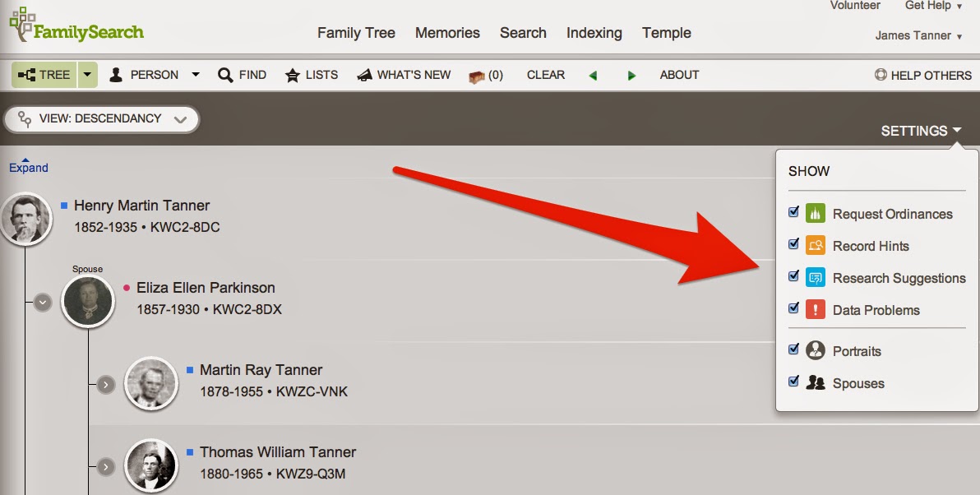This screenshot has height=495, width=980.
Task: Click the text 1880-1965 • KWZ9-Q3M
Action: [x=272, y=475]
